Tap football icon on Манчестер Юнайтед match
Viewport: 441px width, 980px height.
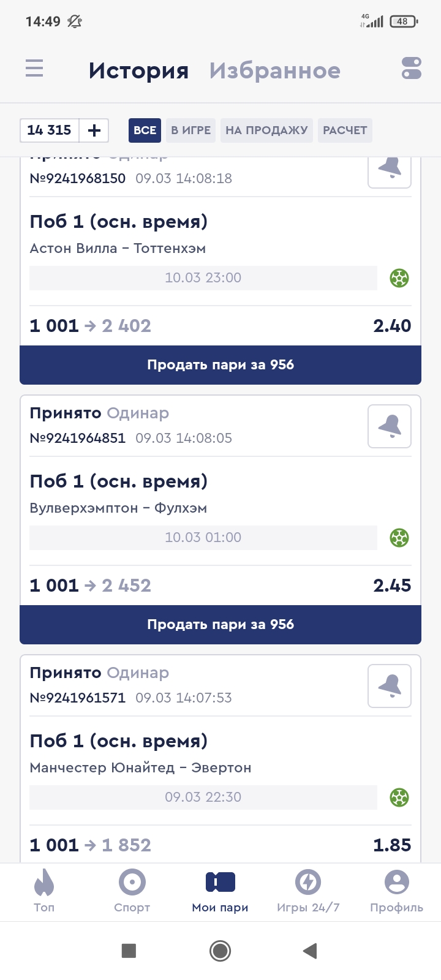399,797
